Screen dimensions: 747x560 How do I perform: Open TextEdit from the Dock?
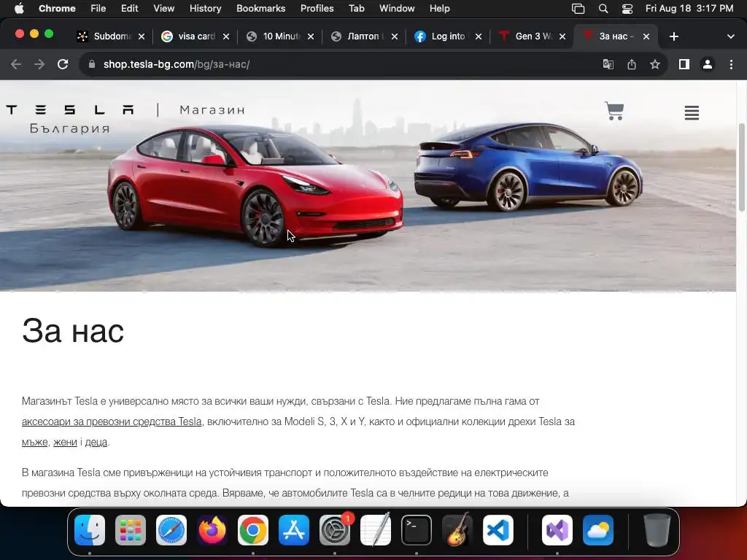(x=376, y=530)
